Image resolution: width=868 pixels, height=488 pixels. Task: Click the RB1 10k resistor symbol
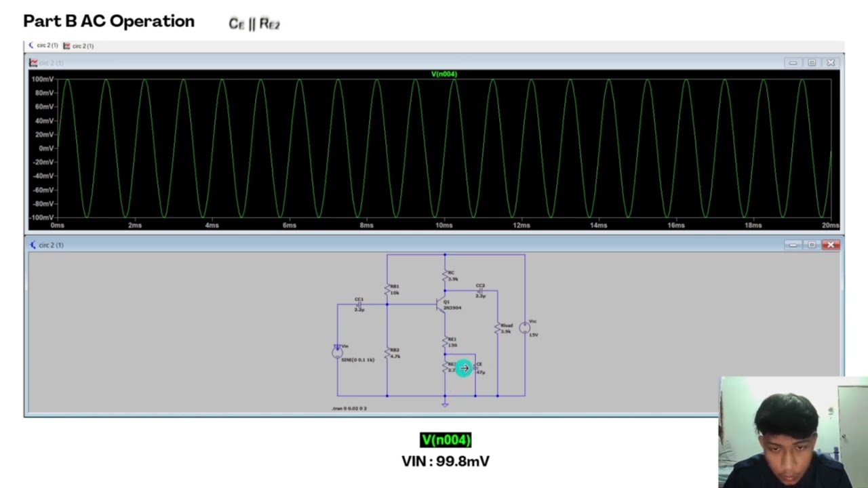pyautogui.click(x=387, y=290)
